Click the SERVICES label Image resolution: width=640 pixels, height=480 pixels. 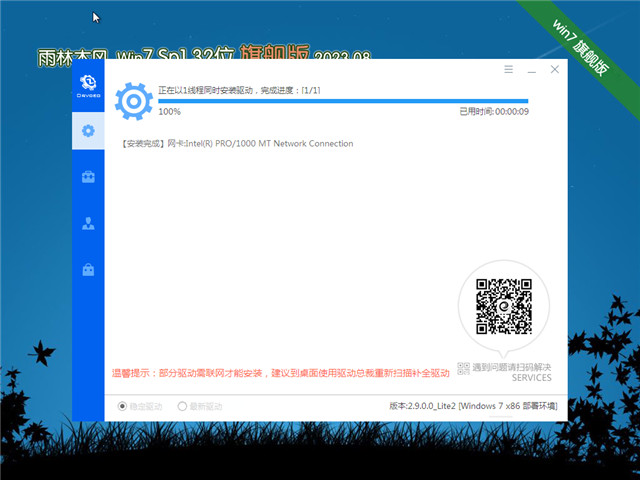[x=531, y=378]
